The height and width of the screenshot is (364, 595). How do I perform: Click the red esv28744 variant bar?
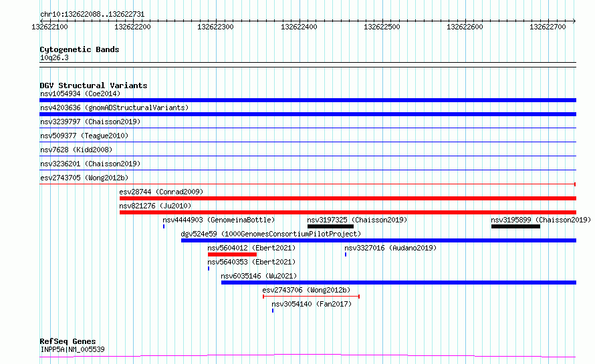pos(348,198)
